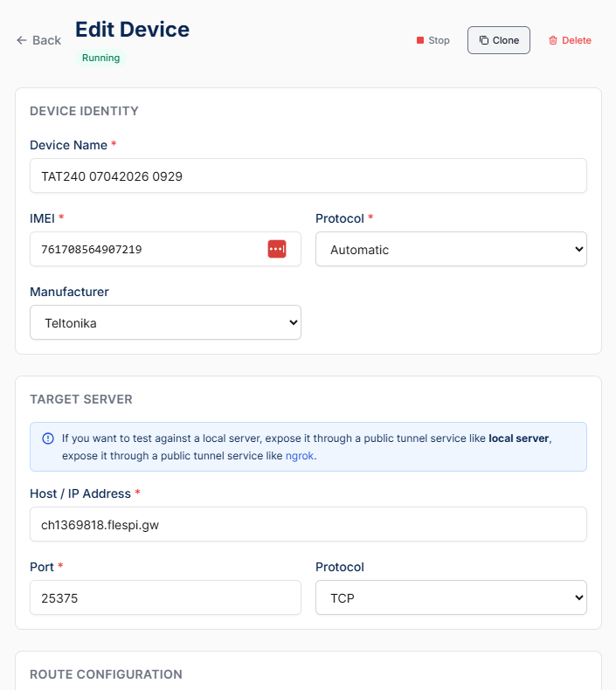Image resolution: width=616 pixels, height=690 pixels.
Task: Follow the ngrok link
Action: pyautogui.click(x=299, y=455)
